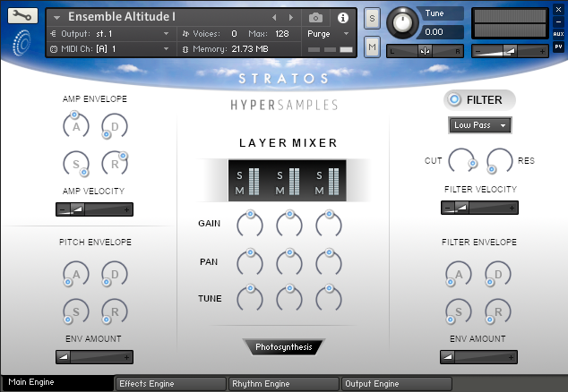
Task: Click the second layer TUNE knob
Action: tap(289, 299)
